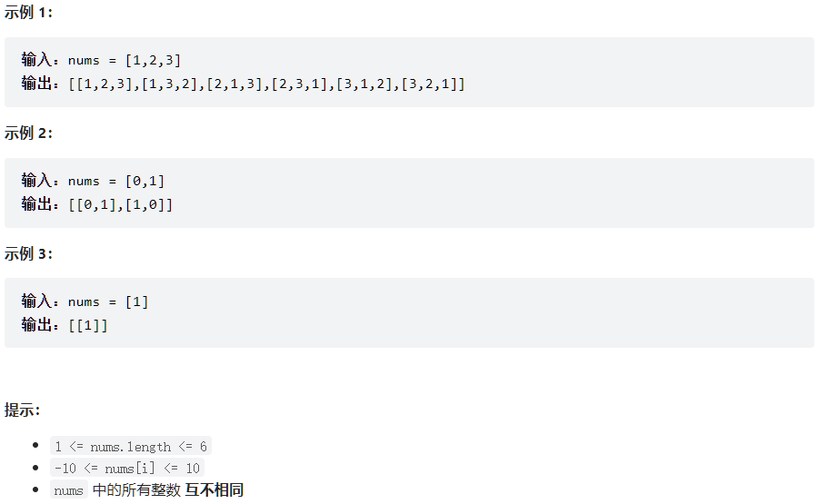Click the nums code tag in last hint
The image size is (818, 504).
tap(69, 490)
